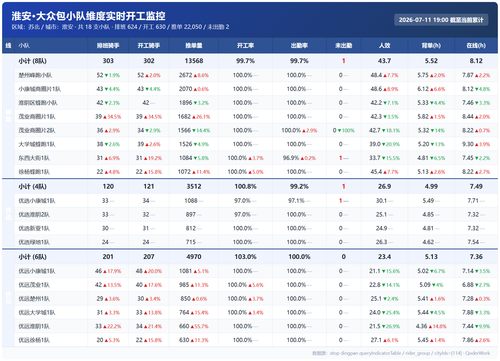Click the 东西大街1队 team name
Image resolution: width=500 pixels, height=361 pixels.
click(34, 158)
